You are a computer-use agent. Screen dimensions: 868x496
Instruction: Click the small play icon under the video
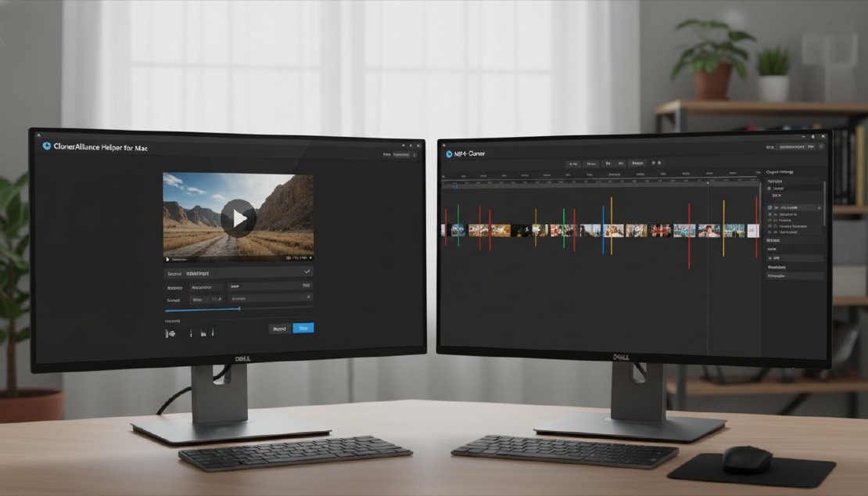[167, 257]
